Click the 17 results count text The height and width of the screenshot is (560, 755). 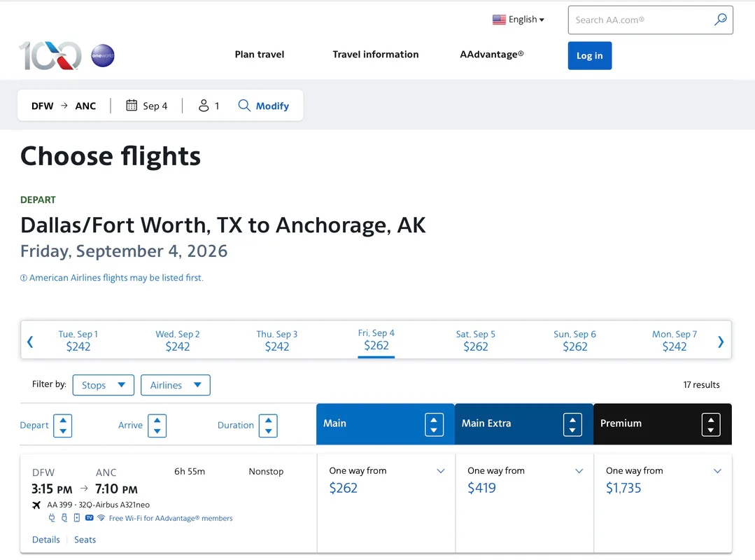pos(702,385)
